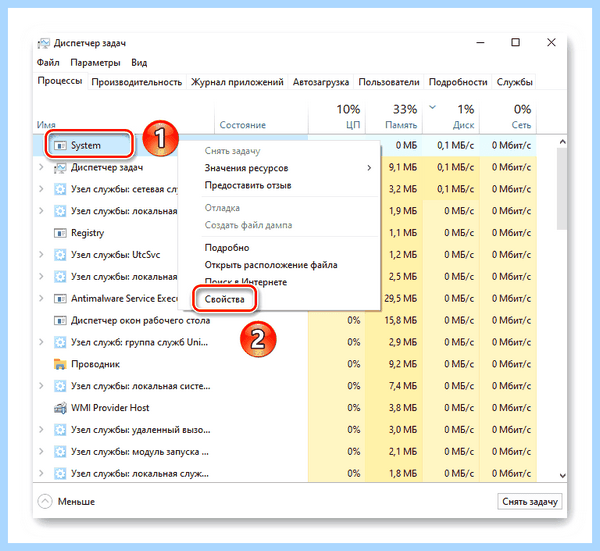Viewport: 600px width, 551px height.
Task: Select the Registry process row
Action: pyautogui.click(x=285, y=233)
